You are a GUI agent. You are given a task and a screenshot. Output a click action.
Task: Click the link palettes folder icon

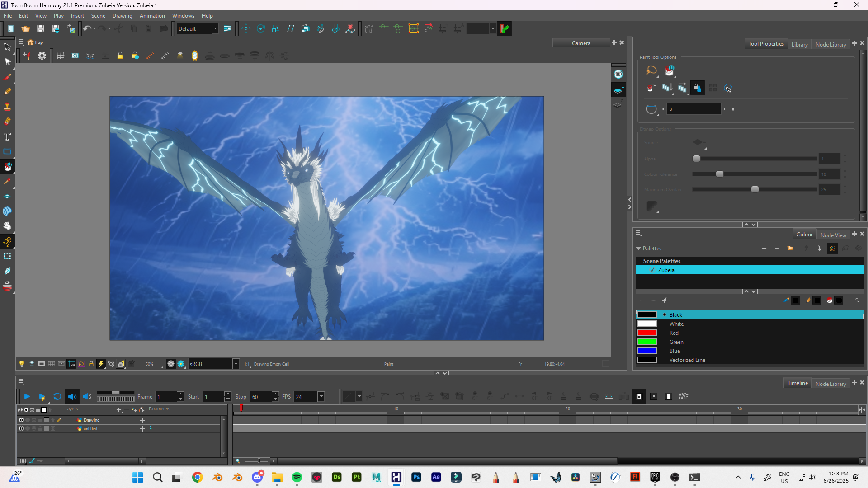click(790, 248)
